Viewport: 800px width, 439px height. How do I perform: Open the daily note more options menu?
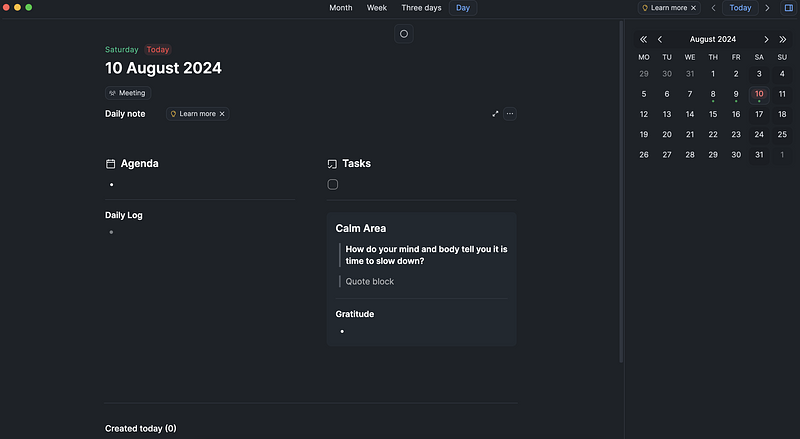pos(510,114)
